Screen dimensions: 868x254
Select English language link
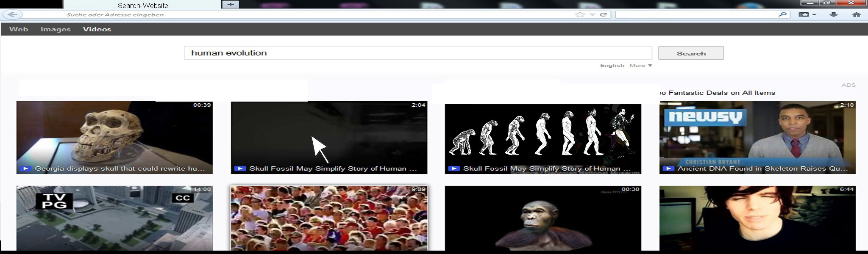(x=612, y=65)
